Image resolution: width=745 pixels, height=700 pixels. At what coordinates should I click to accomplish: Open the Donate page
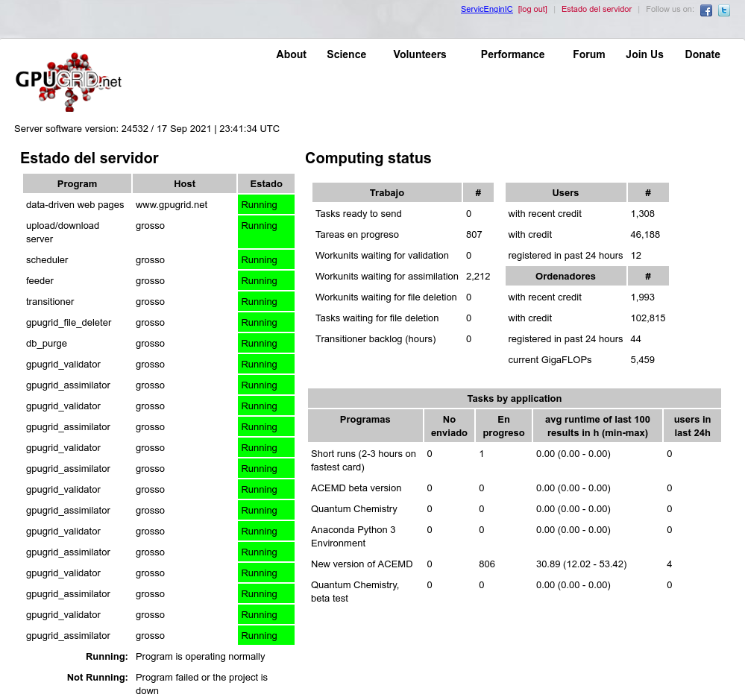tap(702, 54)
